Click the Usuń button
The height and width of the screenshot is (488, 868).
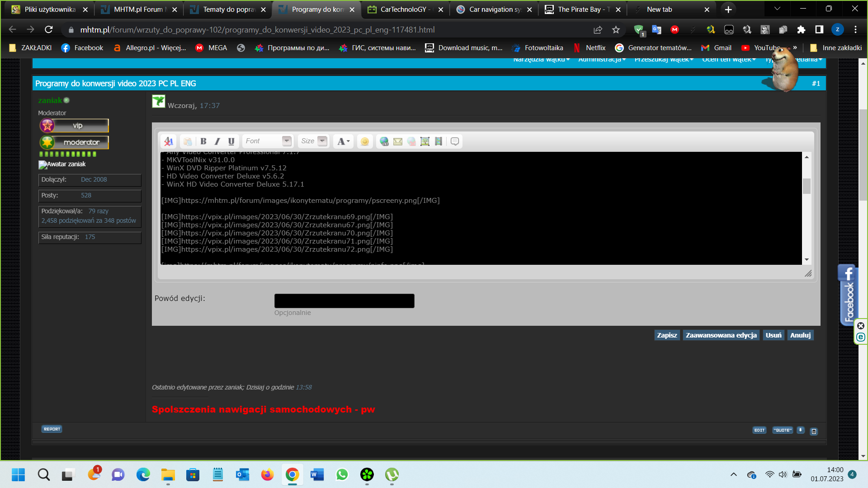coord(774,335)
